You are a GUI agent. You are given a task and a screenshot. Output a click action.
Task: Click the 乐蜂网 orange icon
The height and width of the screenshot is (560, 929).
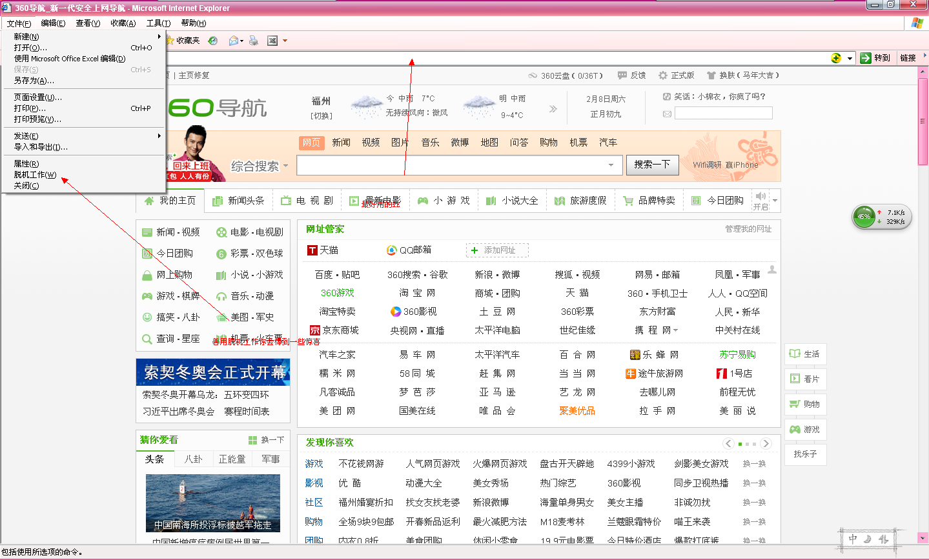click(x=635, y=355)
